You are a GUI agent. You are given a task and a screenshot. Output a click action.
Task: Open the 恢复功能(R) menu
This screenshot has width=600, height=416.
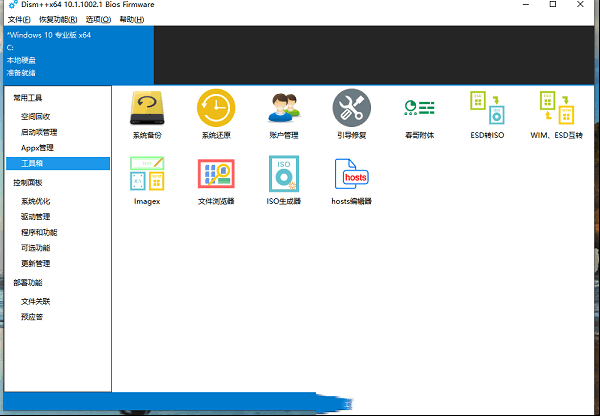click(x=58, y=19)
